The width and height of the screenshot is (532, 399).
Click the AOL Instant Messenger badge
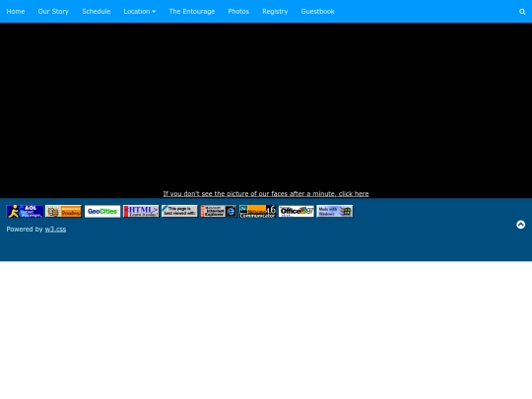pyautogui.click(x=25, y=212)
